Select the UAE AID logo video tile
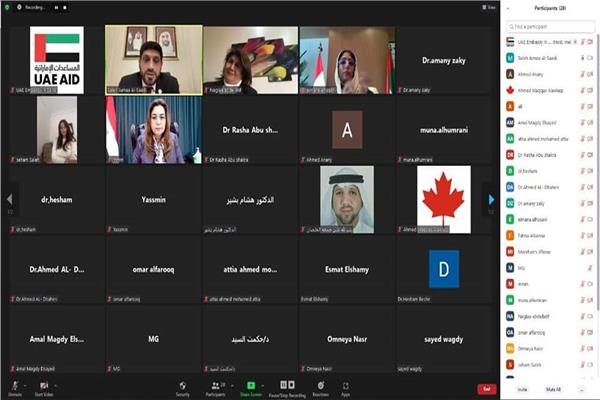The height and width of the screenshot is (400, 600). point(57,60)
